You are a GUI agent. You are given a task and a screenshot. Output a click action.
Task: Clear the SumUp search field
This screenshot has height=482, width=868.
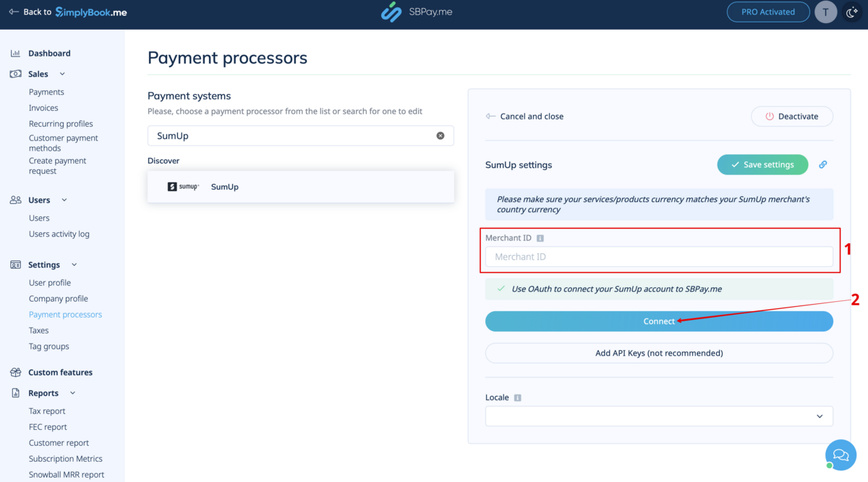point(440,136)
